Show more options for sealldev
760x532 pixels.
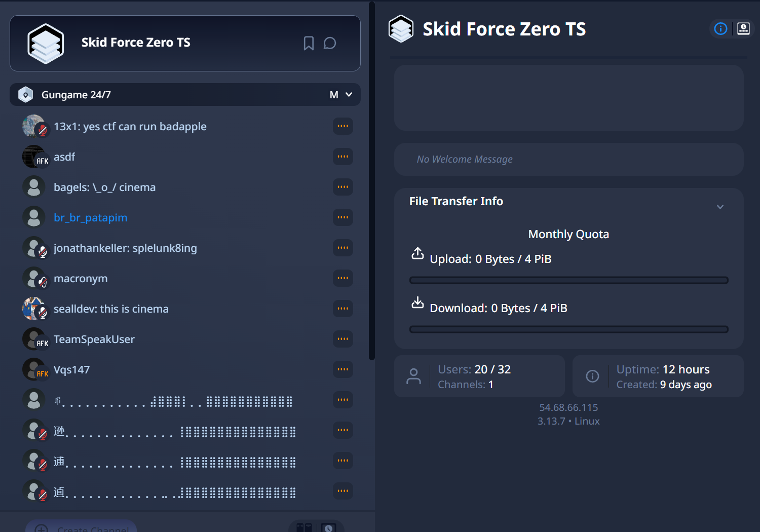pos(343,309)
